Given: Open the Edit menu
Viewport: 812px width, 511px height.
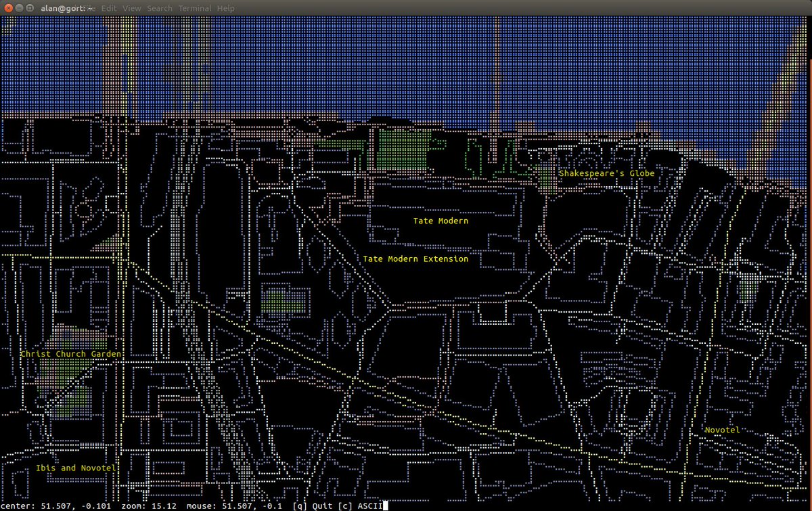Looking at the screenshot, I should click(x=109, y=8).
